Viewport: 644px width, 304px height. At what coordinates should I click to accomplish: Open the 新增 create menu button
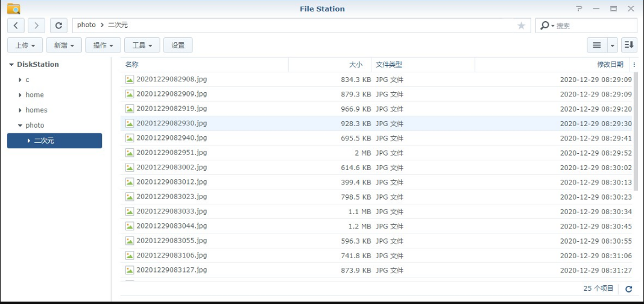click(64, 45)
